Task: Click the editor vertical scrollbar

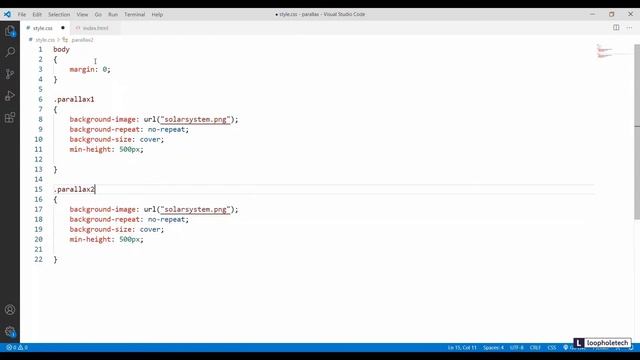Action: point(637,132)
